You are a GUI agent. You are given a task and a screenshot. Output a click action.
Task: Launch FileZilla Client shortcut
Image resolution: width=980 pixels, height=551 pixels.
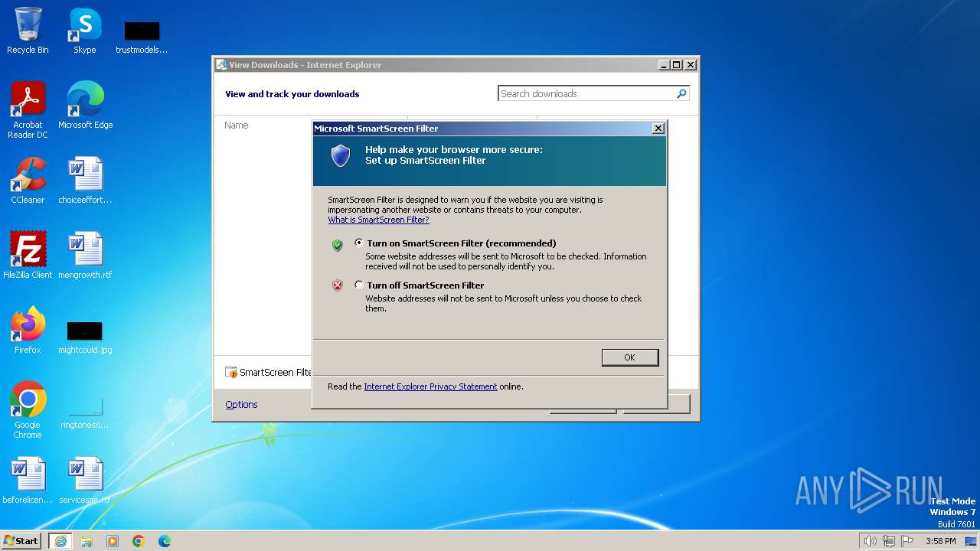click(x=28, y=256)
